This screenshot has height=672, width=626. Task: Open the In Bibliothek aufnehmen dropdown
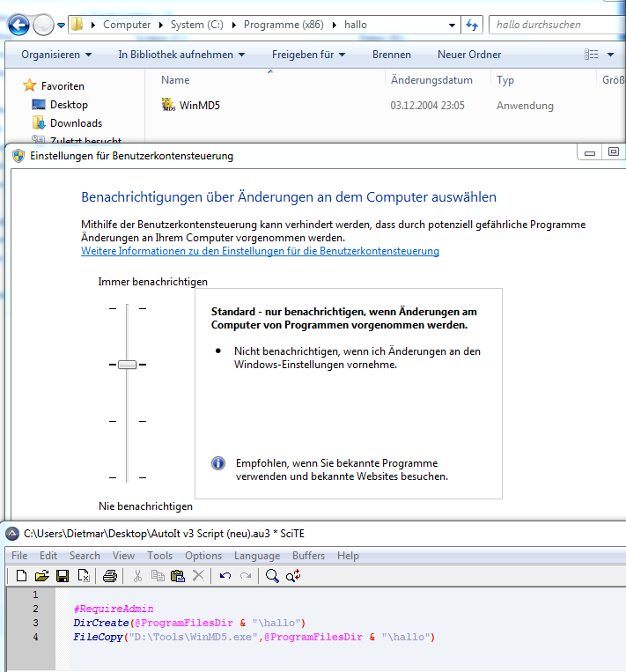(181, 55)
